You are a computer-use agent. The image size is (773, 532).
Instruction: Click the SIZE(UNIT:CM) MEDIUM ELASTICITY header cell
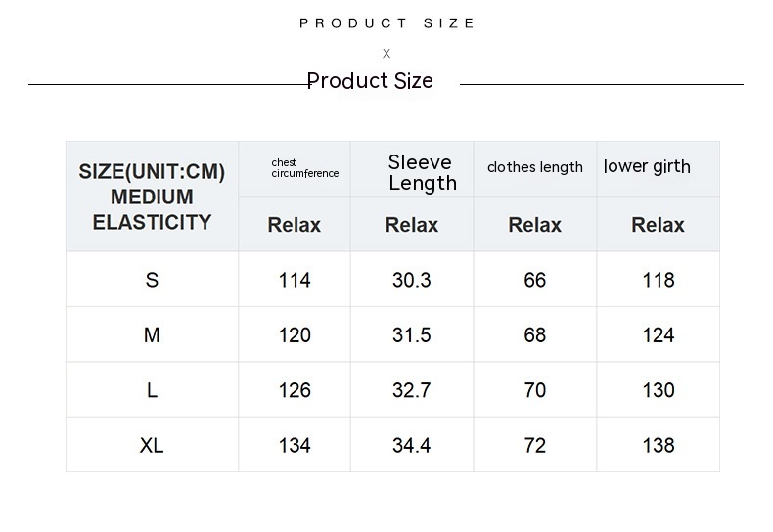coord(152,197)
